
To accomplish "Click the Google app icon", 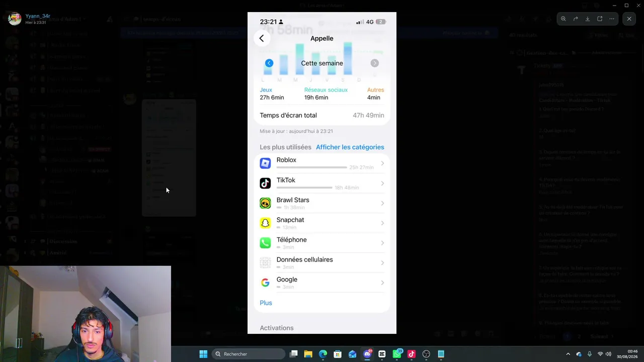I will click(265, 283).
